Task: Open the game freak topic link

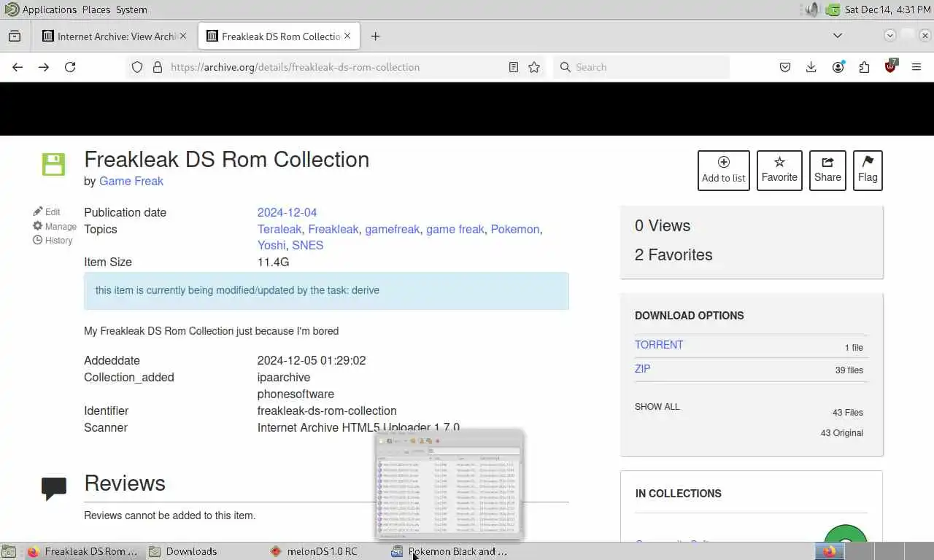Action: pos(455,230)
